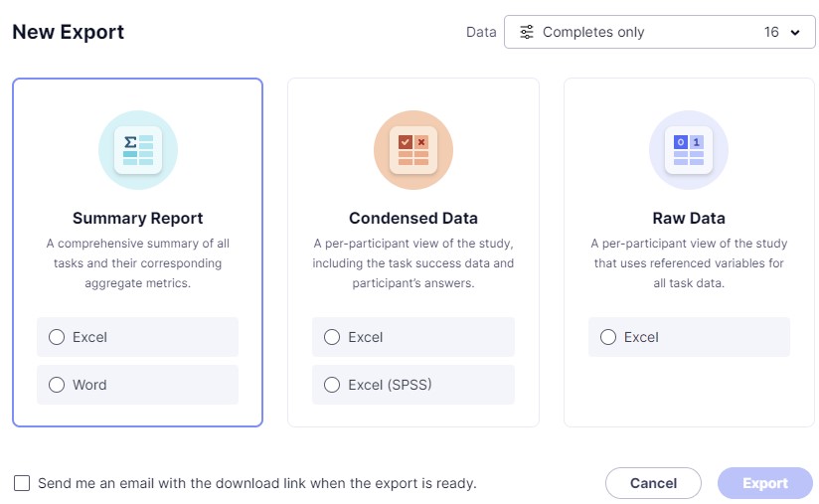The height and width of the screenshot is (504, 819).
Task: Click the Export button
Action: point(765,483)
